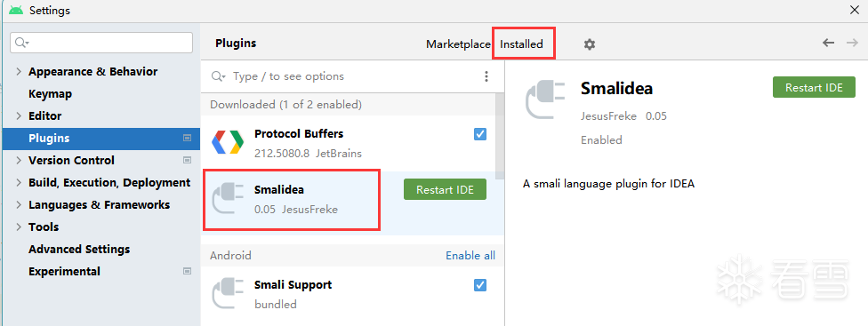
Task: Disable the Protocol Buffers plugin checkbox
Action: pyautogui.click(x=480, y=134)
